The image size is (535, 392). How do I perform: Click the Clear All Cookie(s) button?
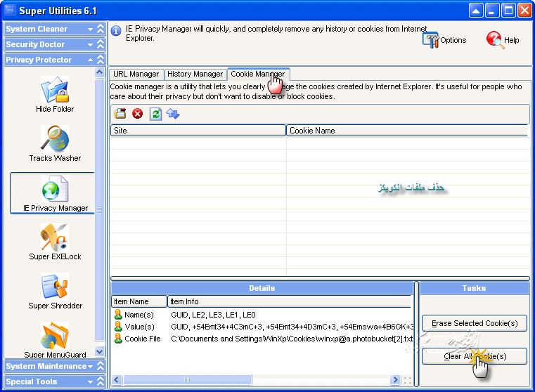coord(475,356)
